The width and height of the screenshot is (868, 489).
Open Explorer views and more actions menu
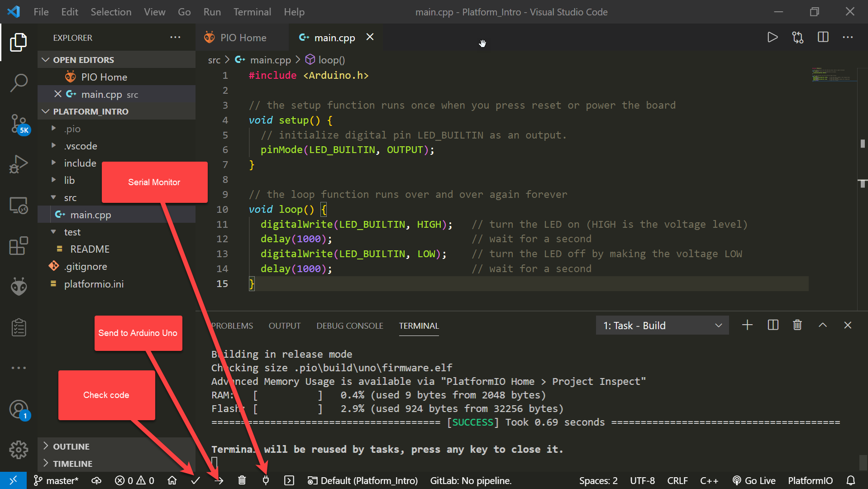(175, 37)
